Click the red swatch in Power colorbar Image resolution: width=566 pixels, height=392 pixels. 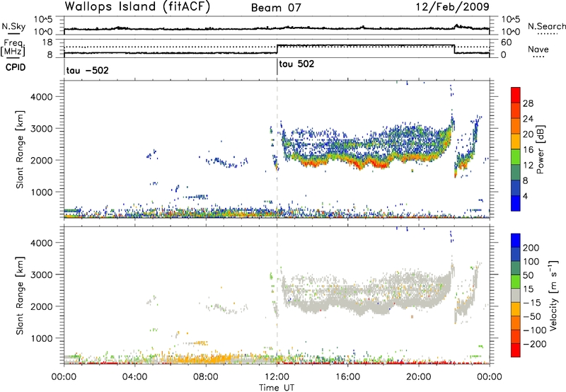[x=516, y=95]
